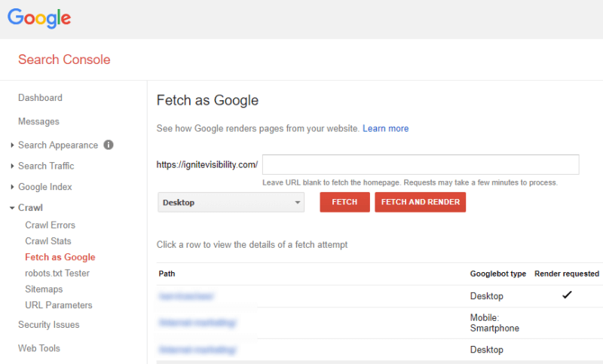The height and width of the screenshot is (364, 603).
Task: Select Fetch as Google in sidebar
Action: click(60, 257)
